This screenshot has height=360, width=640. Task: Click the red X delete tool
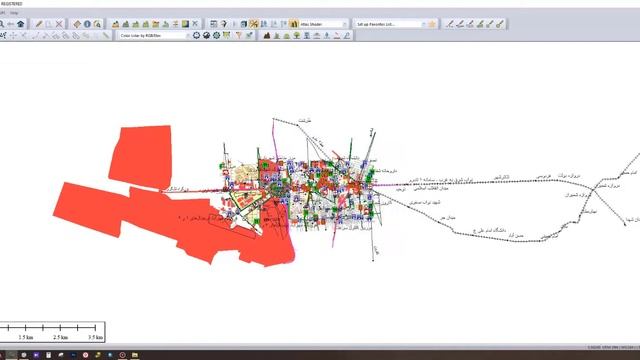tap(59, 24)
